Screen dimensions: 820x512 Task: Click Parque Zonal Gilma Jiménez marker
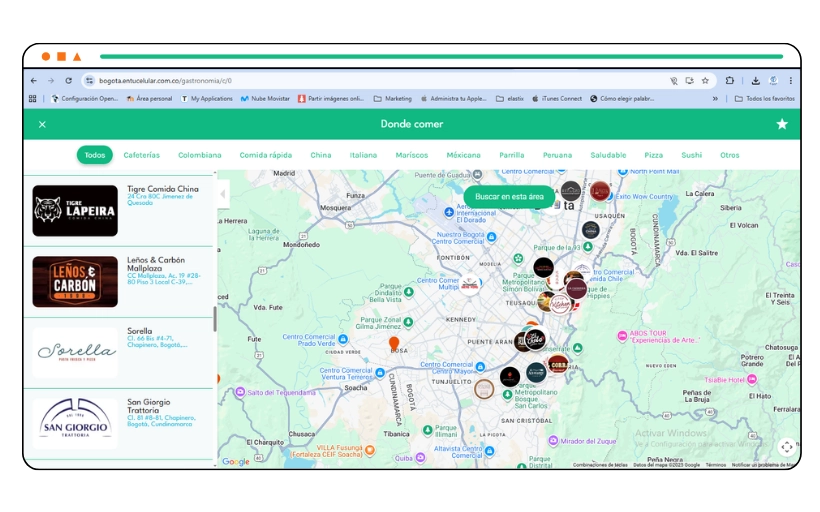tap(408, 322)
